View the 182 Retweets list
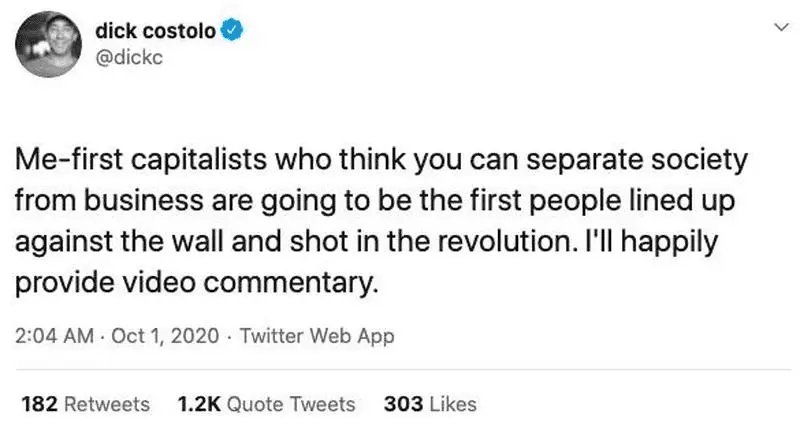Image resolution: width=800 pixels, height=429 pixels. pyautogui.click(x=85, y=404)
